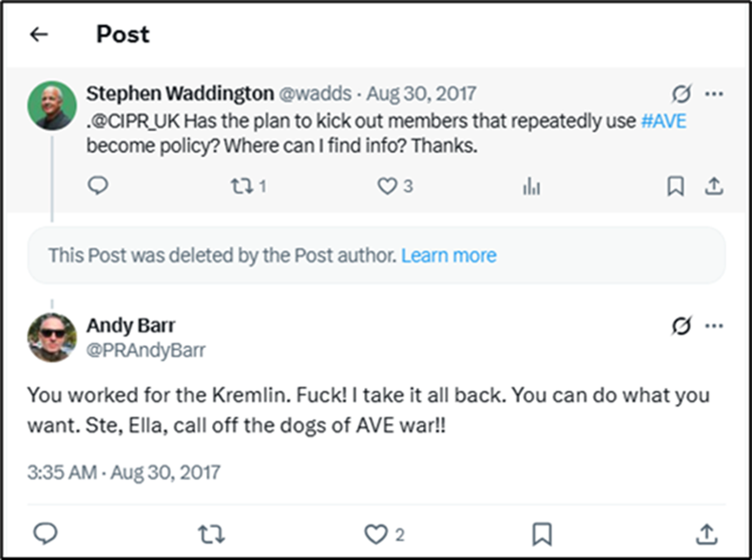Click Learn more about deleted post
752x560 pixels.
coord(449,255)
